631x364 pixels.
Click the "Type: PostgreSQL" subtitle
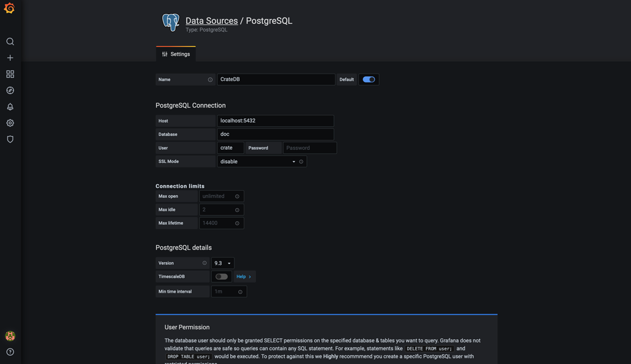tap(206, 30)
